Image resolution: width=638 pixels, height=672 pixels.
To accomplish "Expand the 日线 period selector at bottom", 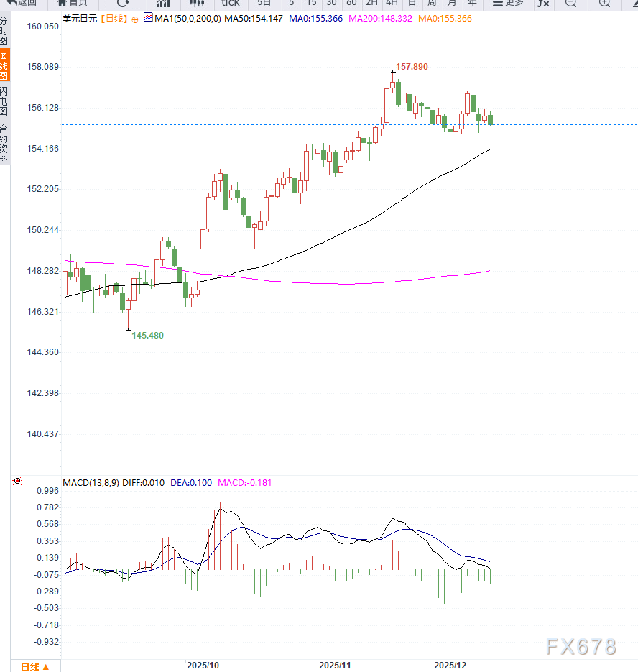I will [x=34, y=666].
